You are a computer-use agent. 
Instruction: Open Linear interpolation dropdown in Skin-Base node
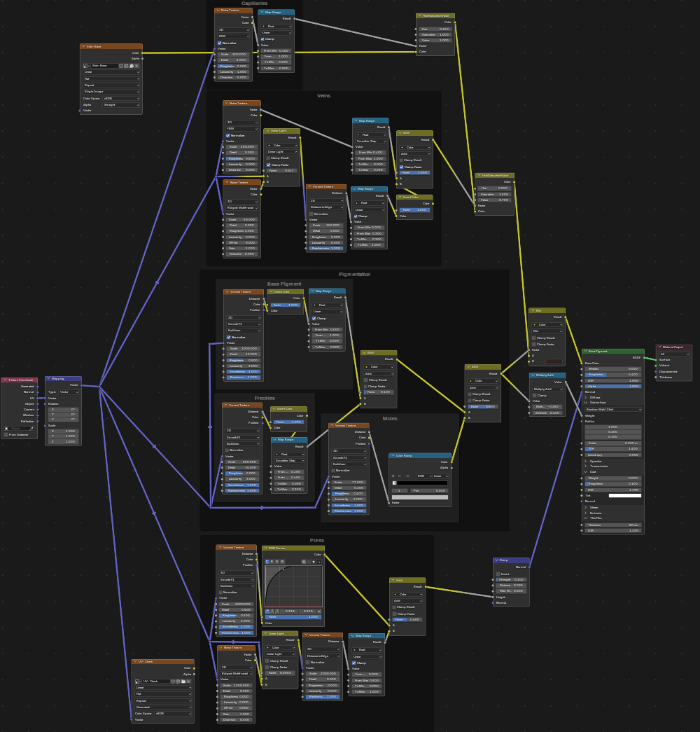click(x=111, y=72)
